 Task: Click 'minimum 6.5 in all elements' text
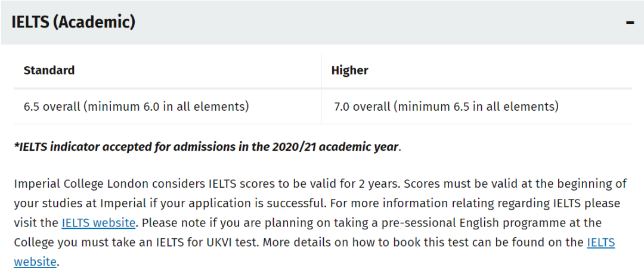point(477,107)
